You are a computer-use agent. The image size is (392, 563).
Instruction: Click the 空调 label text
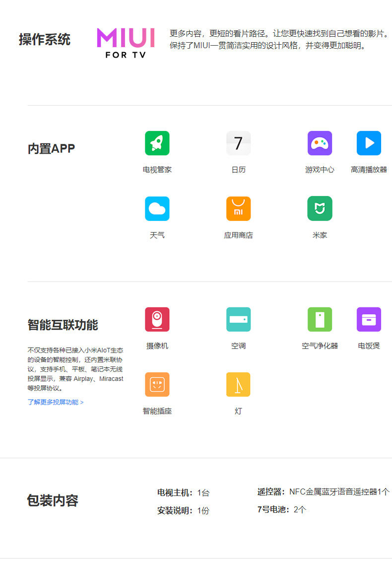[238, 346]
